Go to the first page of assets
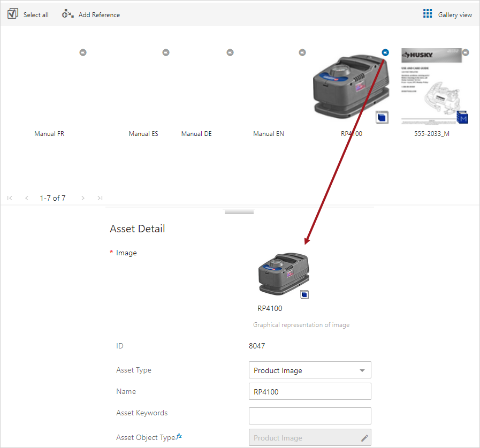 click(10, 198)
